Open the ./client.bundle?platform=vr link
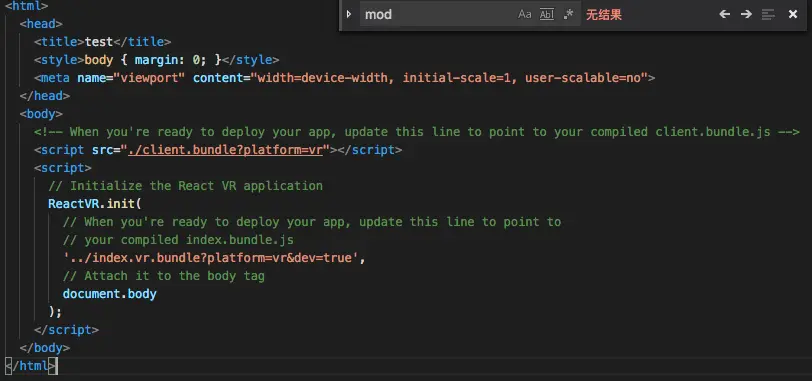The height and width of the screenshot is (381, 812). click(x=225, y=150)
